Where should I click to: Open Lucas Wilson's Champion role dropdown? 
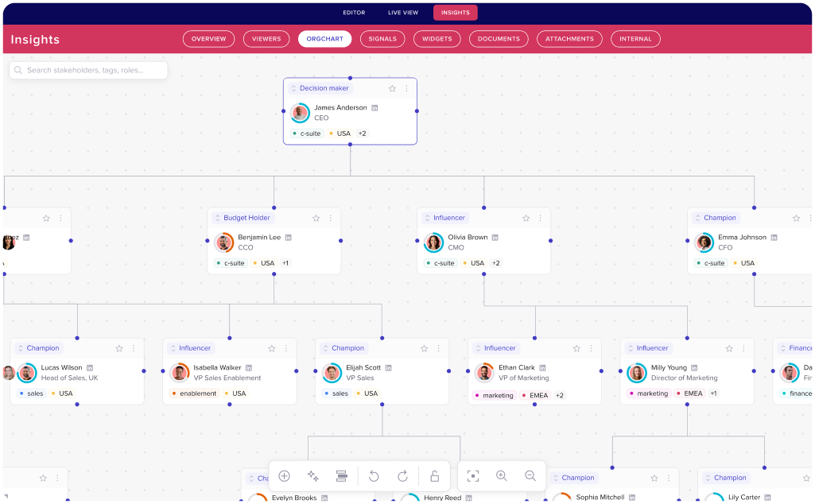[x=39, y=349]
